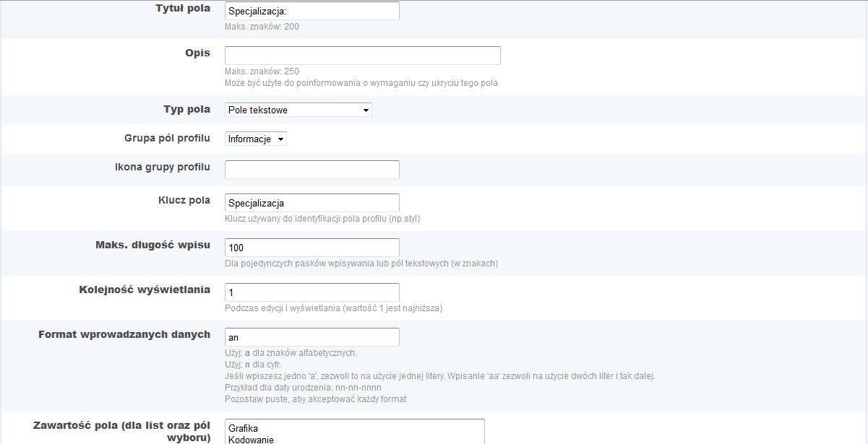Click the Maks. długość wpisu field
The height and width of the screenshot is (444, 868).
pyautogui.click(x=311, y=248)
